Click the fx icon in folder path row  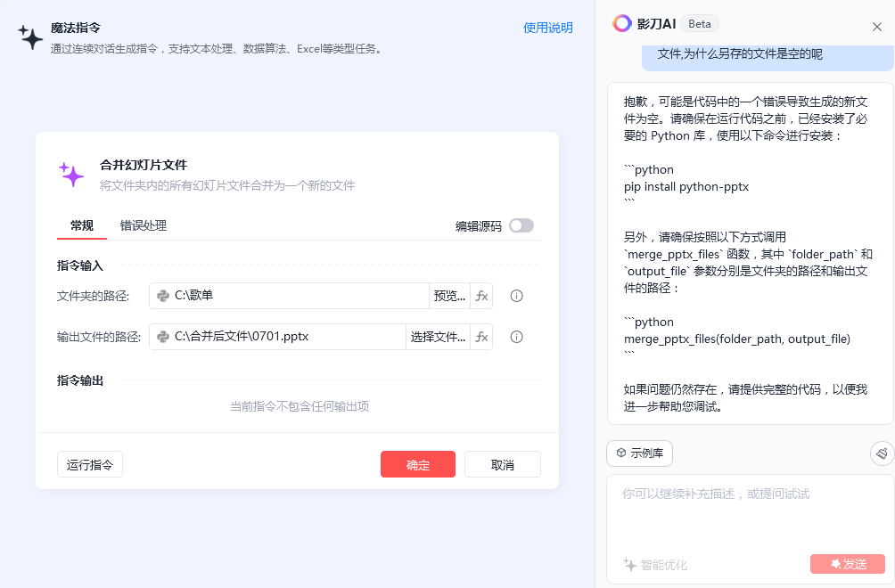click(481, 296)
